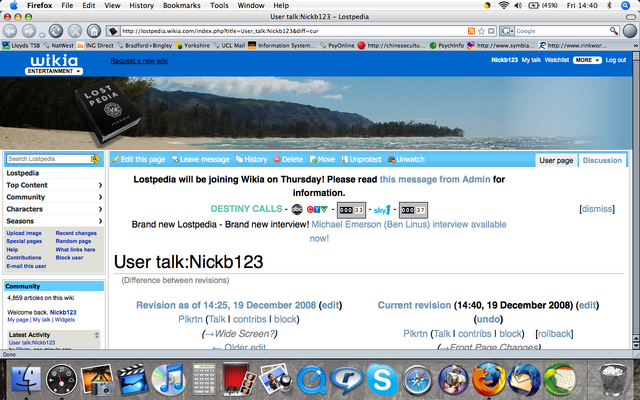640x400 pixels.
Task: Click the browser URL address field
Action: tap(293, 31)
